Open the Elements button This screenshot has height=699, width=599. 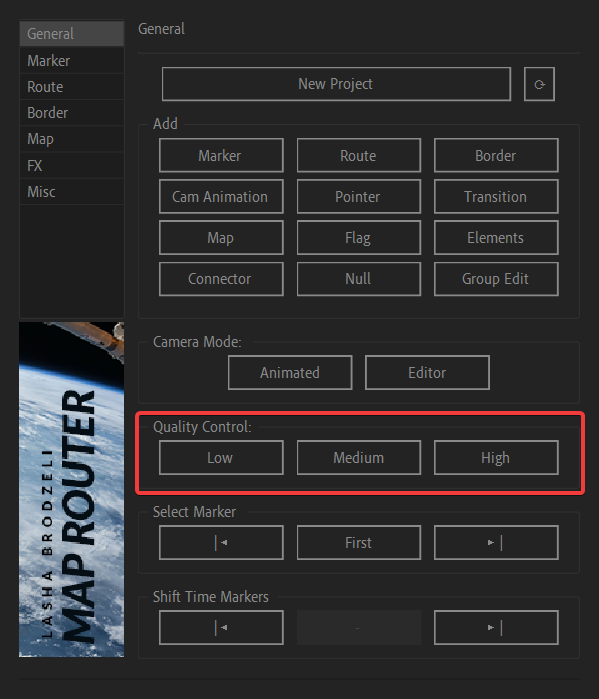496,238
